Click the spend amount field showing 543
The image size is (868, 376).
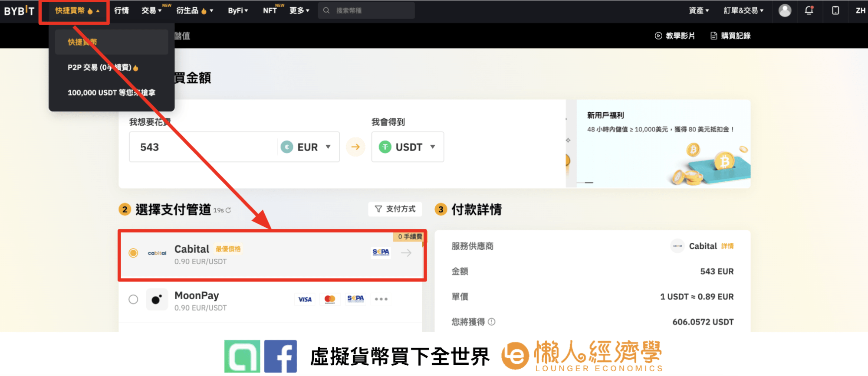tap(203, 147)
